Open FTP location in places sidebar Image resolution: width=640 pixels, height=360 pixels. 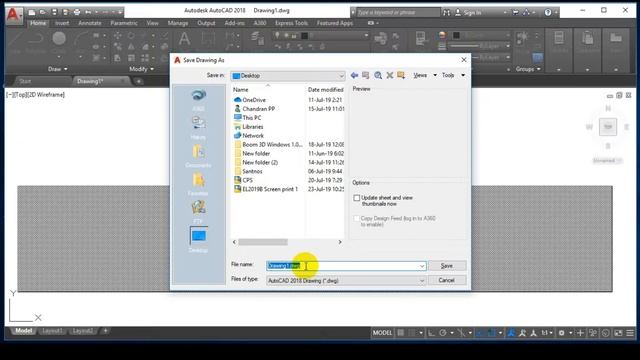(x=198, y=212)
